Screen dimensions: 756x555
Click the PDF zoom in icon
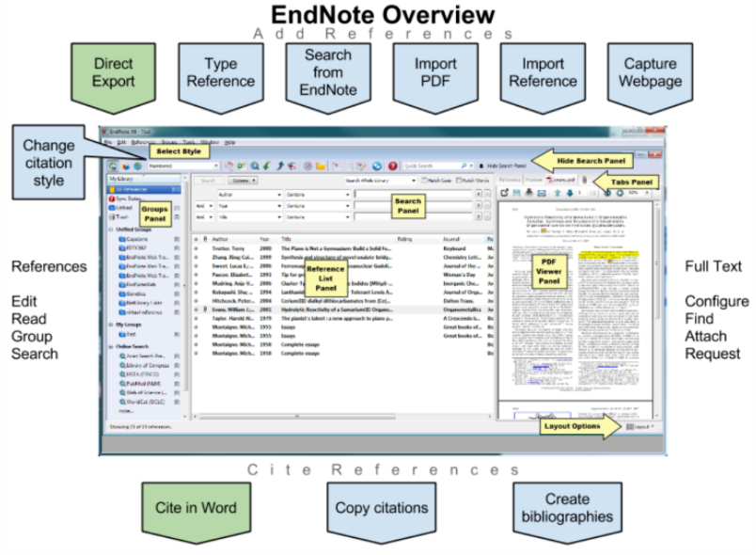pyautogui.click(x=620, y=193)
